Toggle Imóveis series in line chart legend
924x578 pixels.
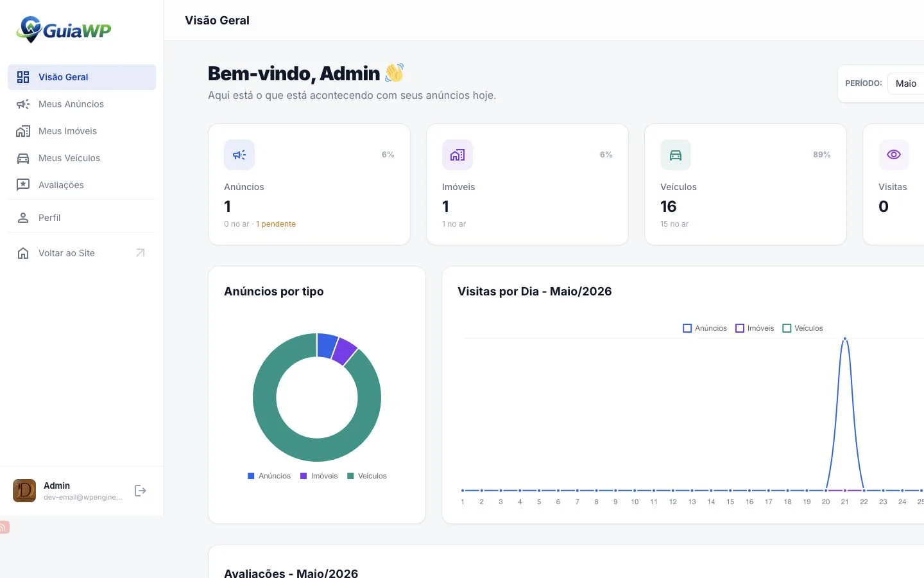tap(755, 328)
